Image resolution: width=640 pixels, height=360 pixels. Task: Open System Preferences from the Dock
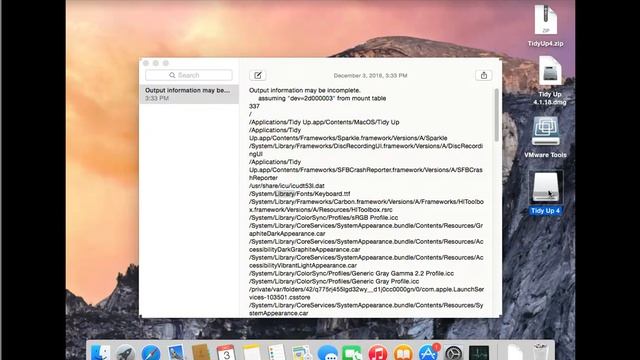coord(453,353)
